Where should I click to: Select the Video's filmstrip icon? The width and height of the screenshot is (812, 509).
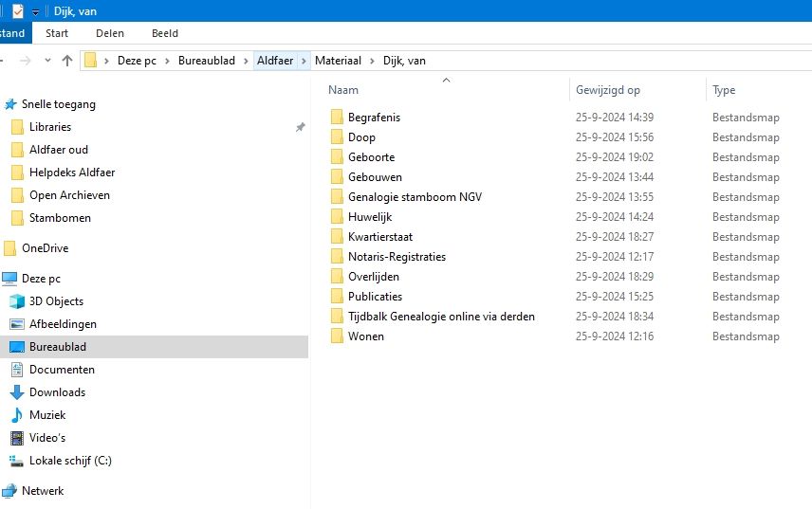point(17,438)
